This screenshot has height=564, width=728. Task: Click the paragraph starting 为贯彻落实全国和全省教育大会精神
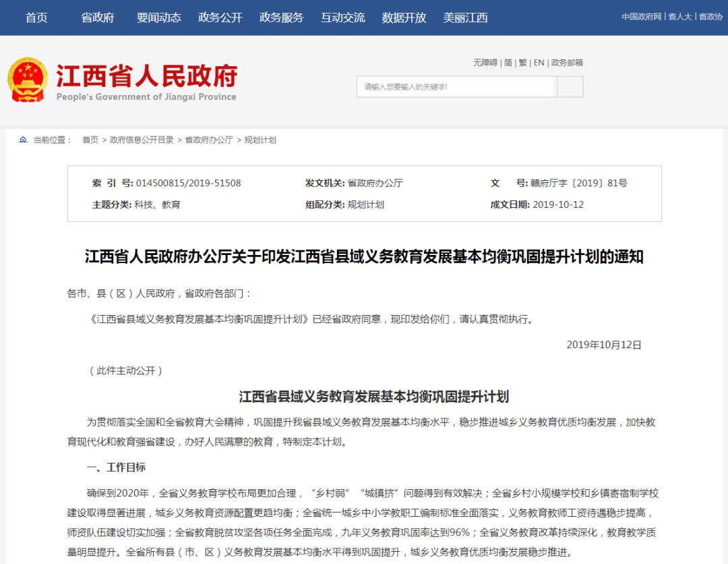[362, 432]
